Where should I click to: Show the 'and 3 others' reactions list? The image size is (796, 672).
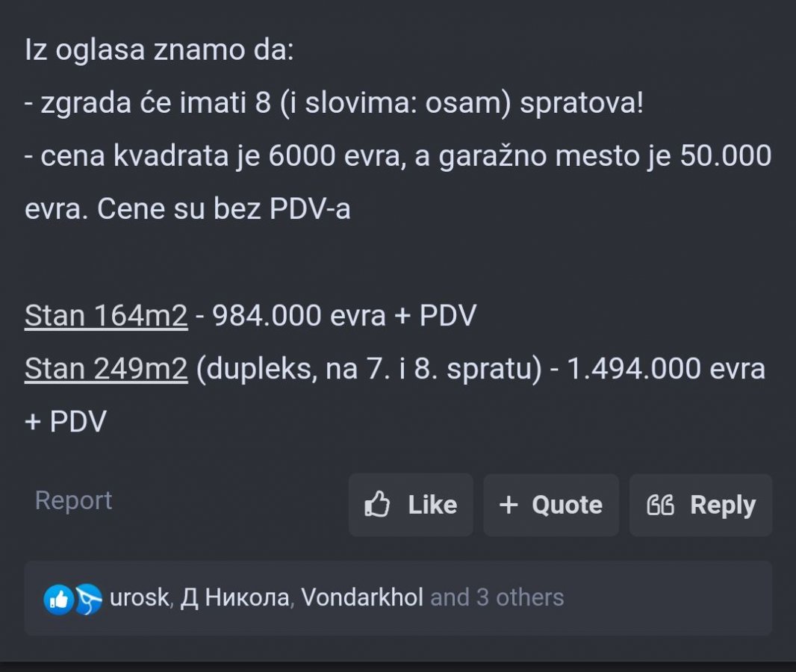coord(497,597)
